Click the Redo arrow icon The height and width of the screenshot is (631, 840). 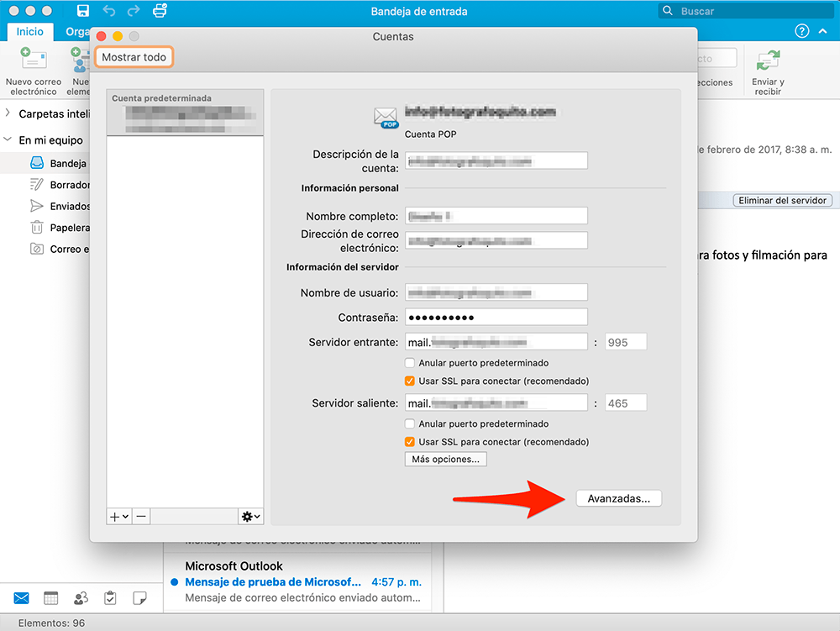click(x=134, y=11)
